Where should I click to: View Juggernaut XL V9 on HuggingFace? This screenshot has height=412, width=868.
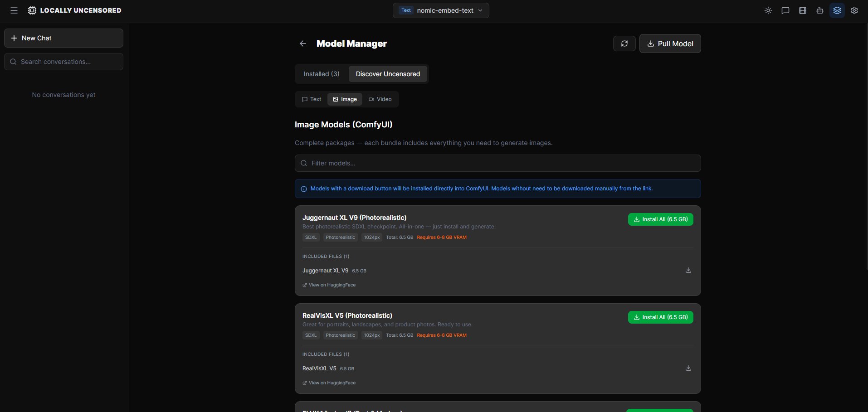point(329,285)
